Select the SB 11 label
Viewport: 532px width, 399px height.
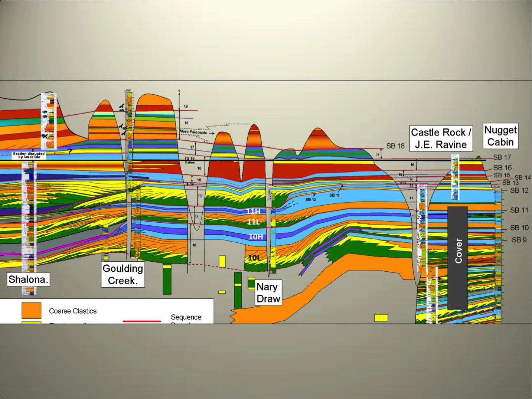click(519, 210)
